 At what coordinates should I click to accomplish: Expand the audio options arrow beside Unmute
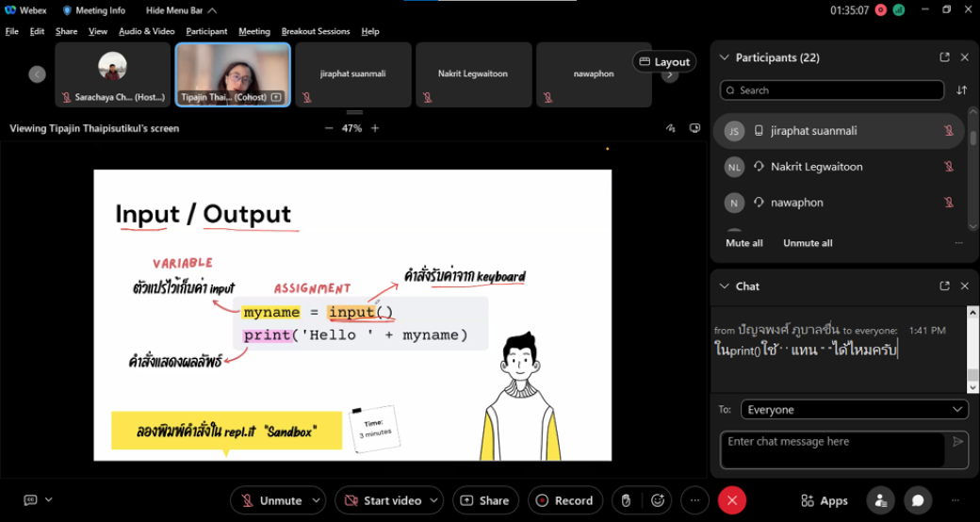(x=317, y=500)
